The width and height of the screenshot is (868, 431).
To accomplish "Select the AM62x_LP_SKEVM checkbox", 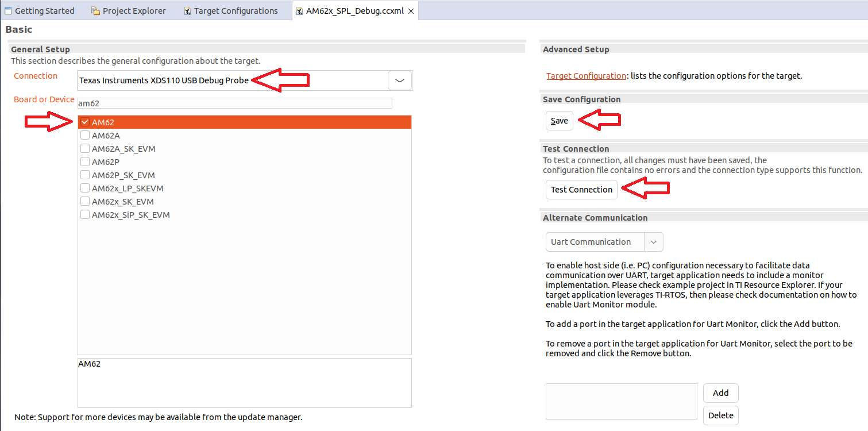I will pos(85,188).
